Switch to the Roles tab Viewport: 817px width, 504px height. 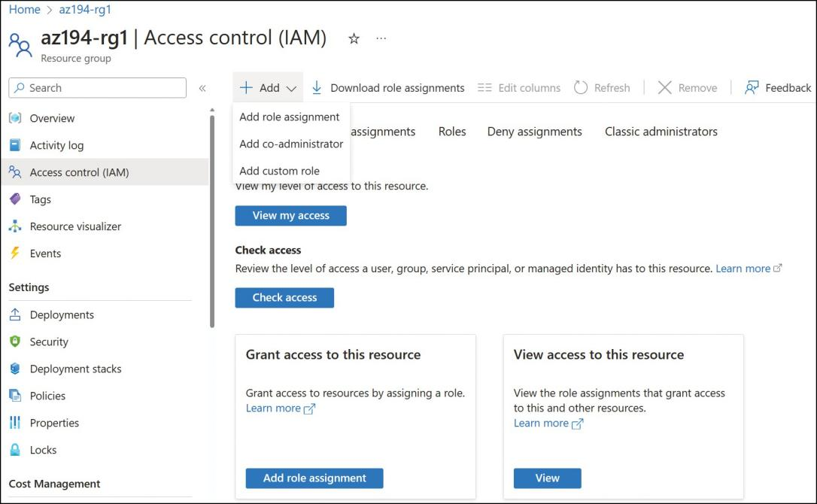[x=452, y=132]
